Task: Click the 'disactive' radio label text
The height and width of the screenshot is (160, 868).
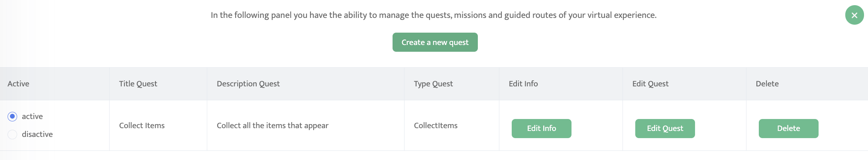Action: 37,135
